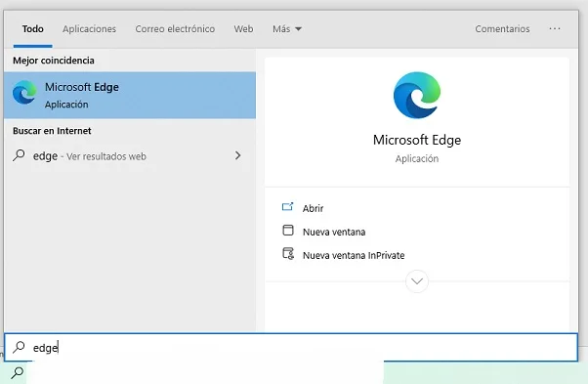Open the Aplicaciones tab
This screenshot has width=588, height=384.
point(89,29)
